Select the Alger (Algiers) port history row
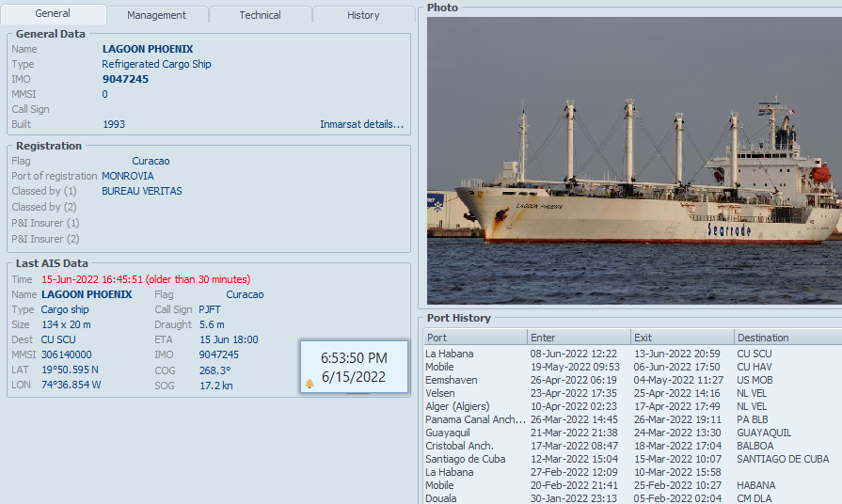The image size is (842, 504). tap(632, 406)
